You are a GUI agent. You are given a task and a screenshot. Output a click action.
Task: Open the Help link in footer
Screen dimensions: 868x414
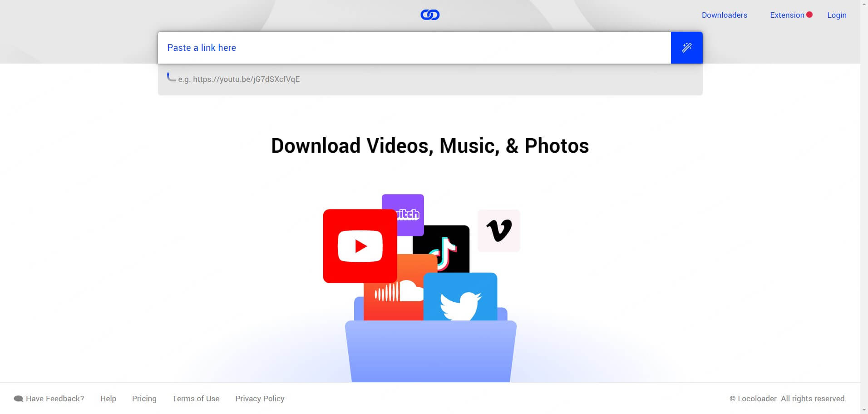click(x=108, y=399)
